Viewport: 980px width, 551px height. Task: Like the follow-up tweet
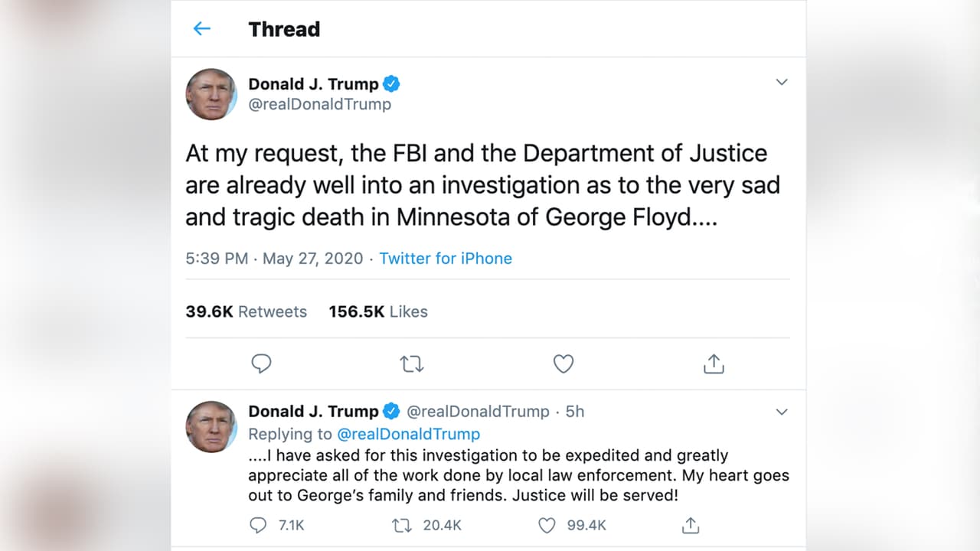pyautogui.click(x=547, y=526)
